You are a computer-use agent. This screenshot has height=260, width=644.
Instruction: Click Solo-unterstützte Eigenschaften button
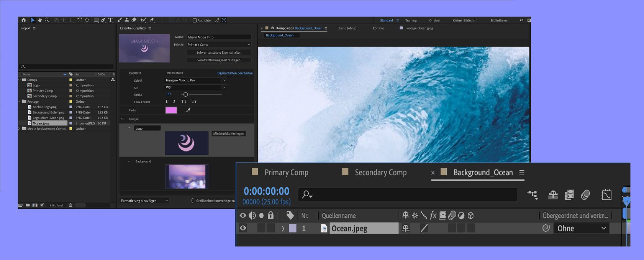click(219, 53)
